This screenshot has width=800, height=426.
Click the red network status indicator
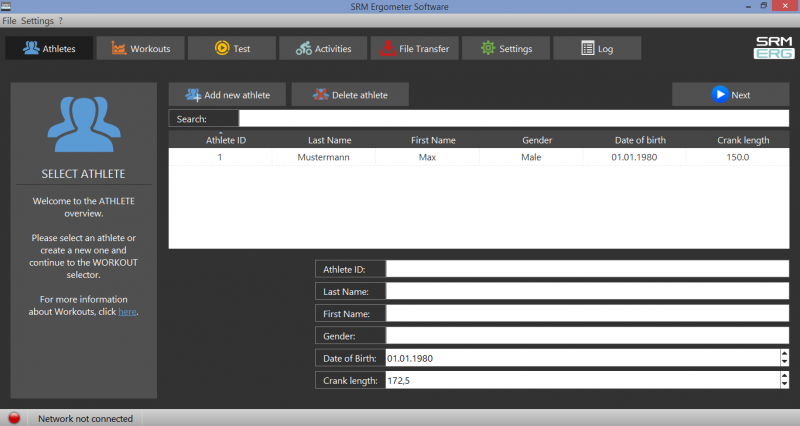tap(14, 418)
